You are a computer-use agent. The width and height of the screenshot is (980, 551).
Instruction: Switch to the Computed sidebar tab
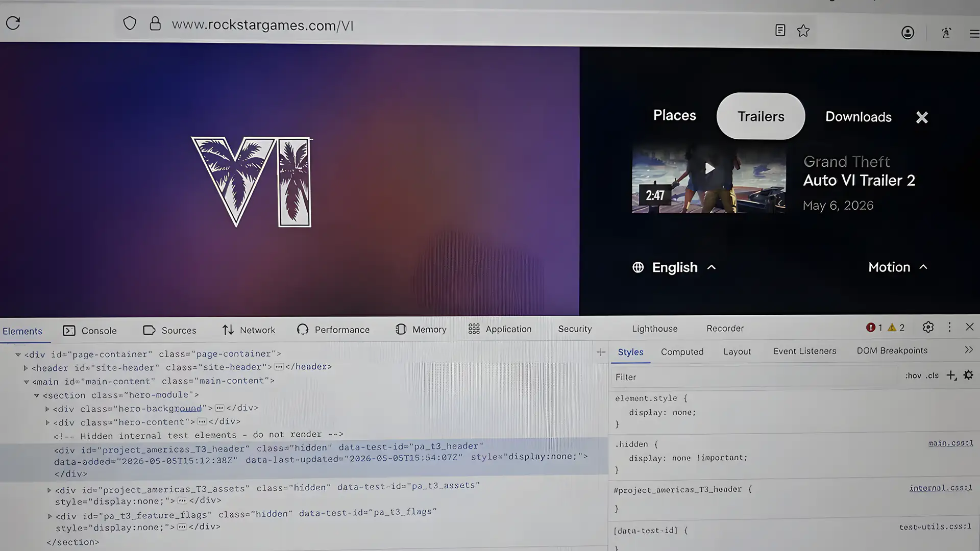[x=682, y=352]
